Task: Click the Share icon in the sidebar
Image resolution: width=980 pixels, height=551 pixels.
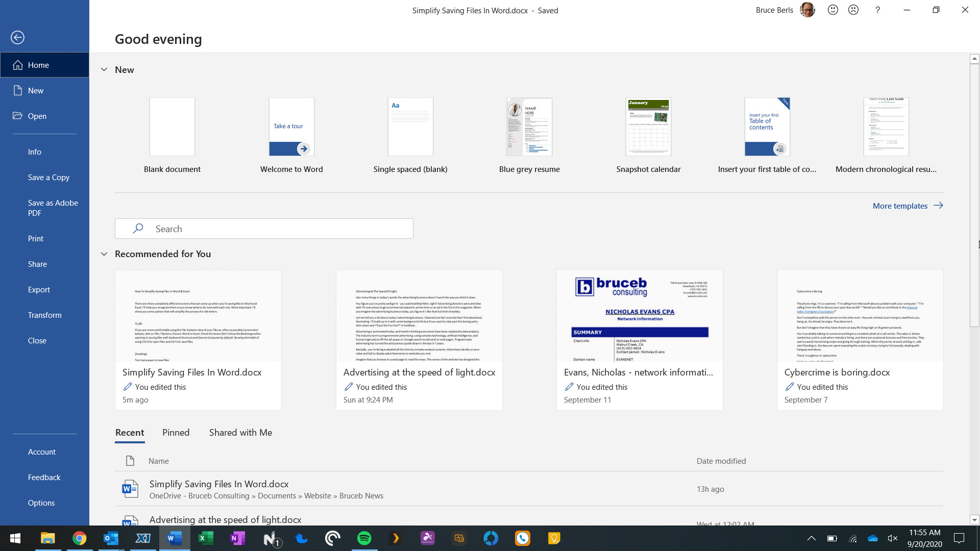Action: coord(37,264)
